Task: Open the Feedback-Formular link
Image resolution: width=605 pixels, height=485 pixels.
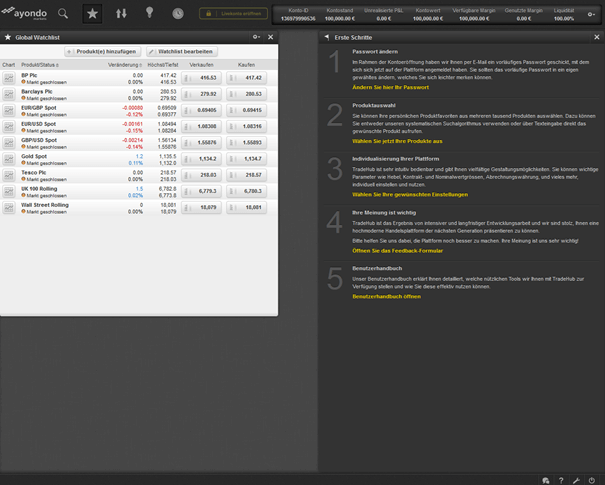Action: tap(397, 251)
